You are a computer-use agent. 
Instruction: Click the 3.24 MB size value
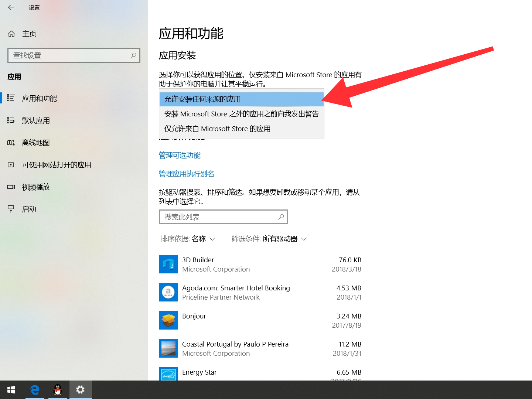click(349, 316)
